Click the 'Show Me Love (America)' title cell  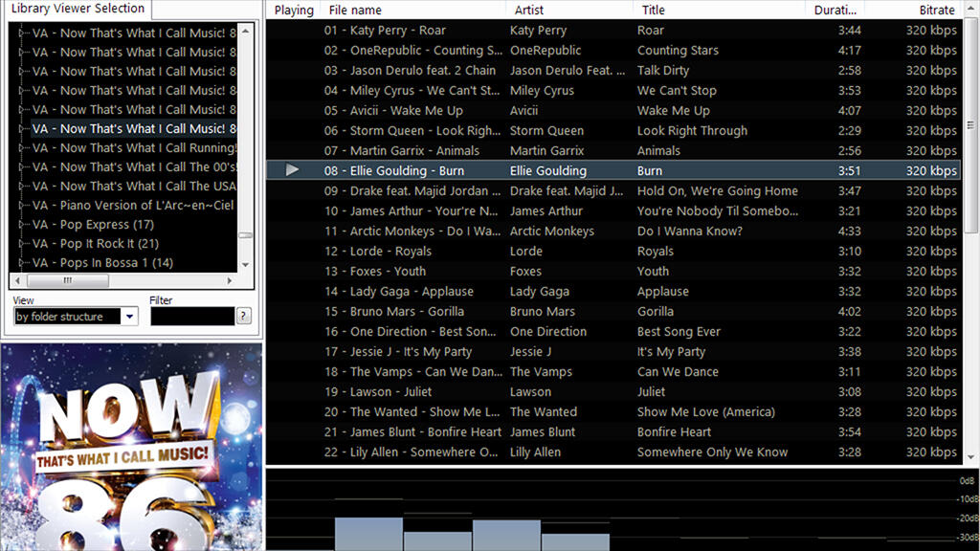(x=705, y=411)
